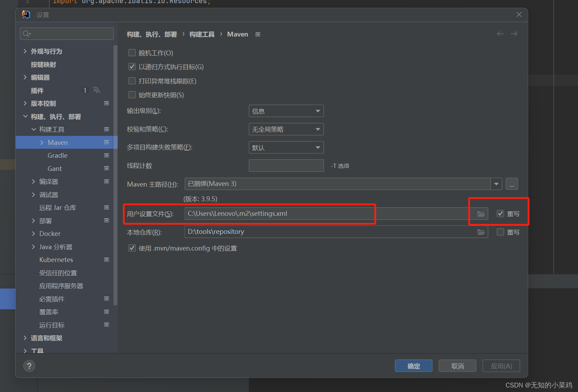Screen dimensions: 578x392
Task: Go forward with the right arrow
Action: tap(514, 34)
